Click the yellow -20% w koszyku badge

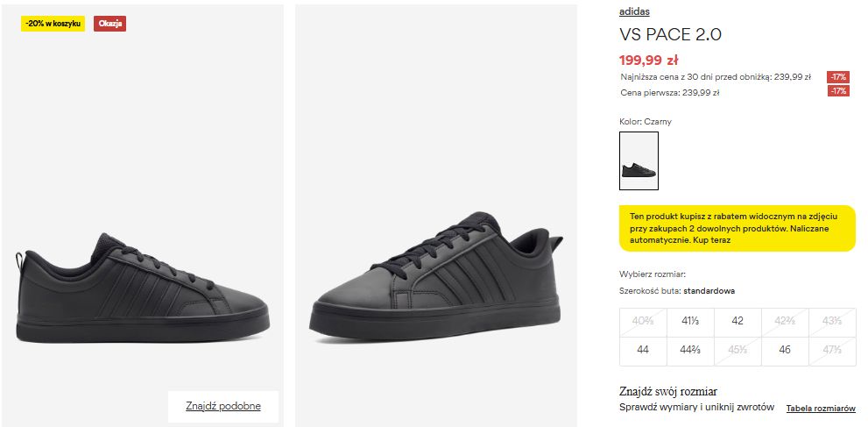click(53, 24)
